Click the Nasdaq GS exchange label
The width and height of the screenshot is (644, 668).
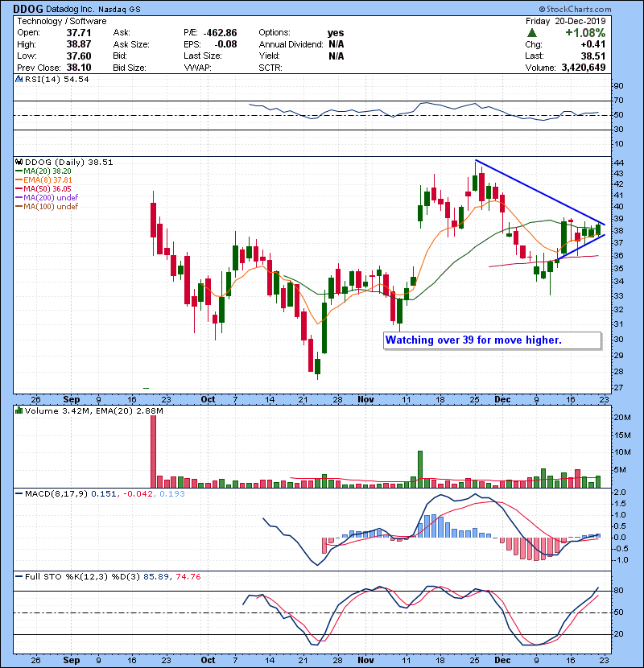tap(119, 9)
